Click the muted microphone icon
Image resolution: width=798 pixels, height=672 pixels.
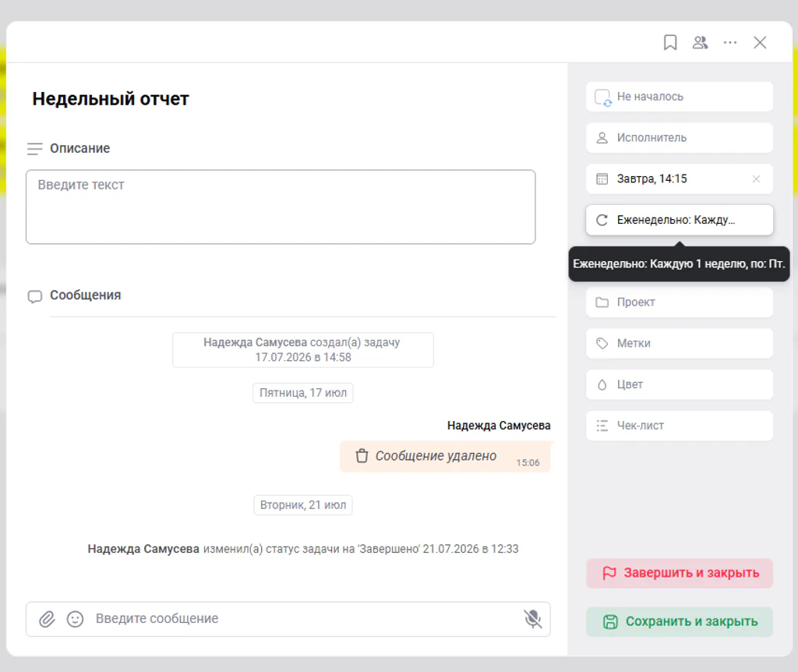pos(532,619)
